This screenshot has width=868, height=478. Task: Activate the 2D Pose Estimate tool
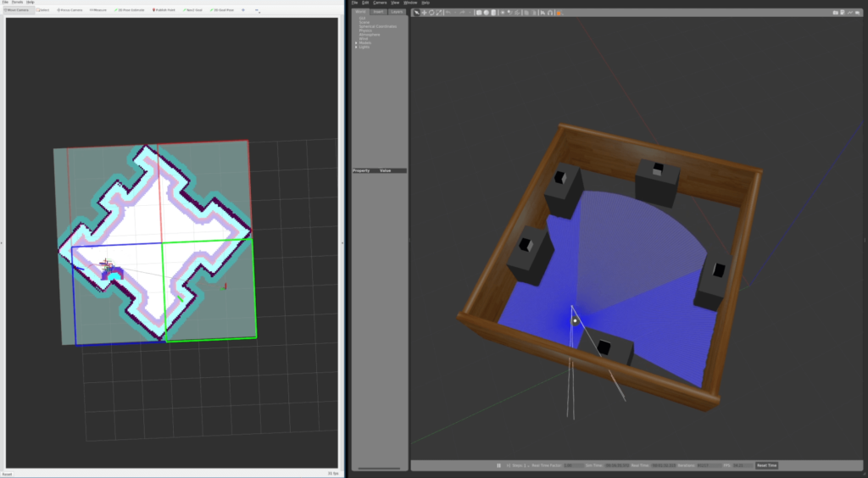click(130, 10)
